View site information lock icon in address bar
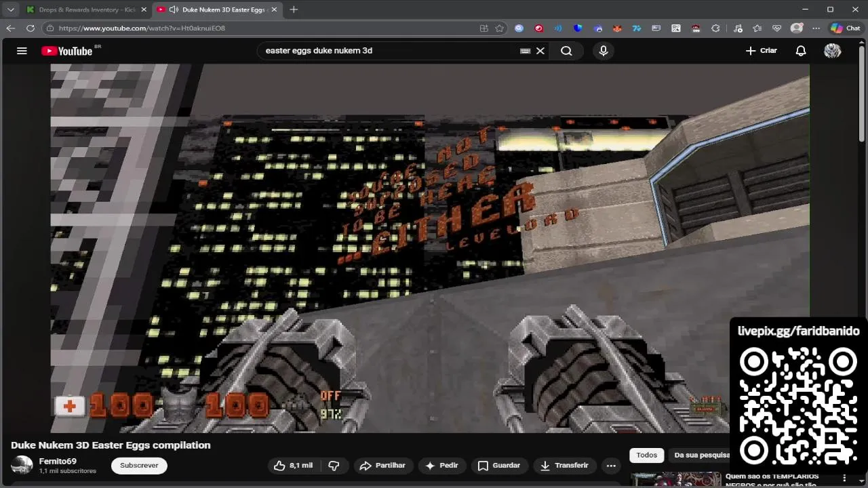The width and height of the screenshot is (868, 488). (x=50, y=28)
